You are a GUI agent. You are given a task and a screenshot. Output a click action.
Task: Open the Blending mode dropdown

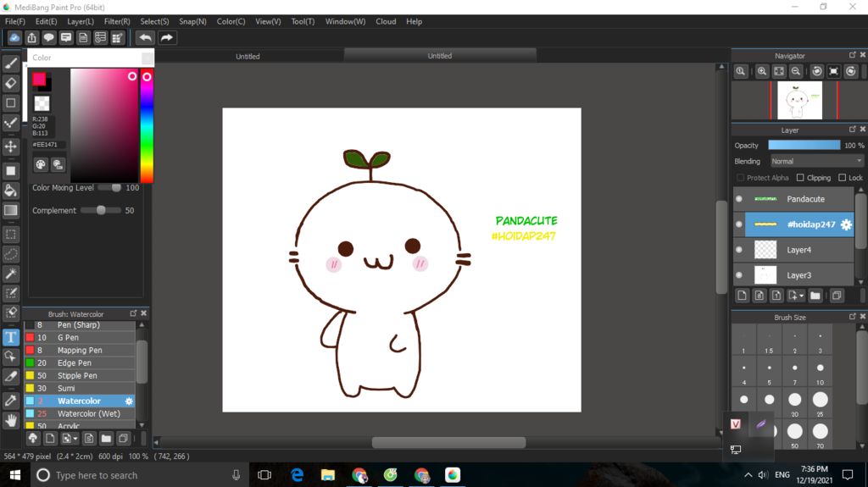click(x=816, y=161)
